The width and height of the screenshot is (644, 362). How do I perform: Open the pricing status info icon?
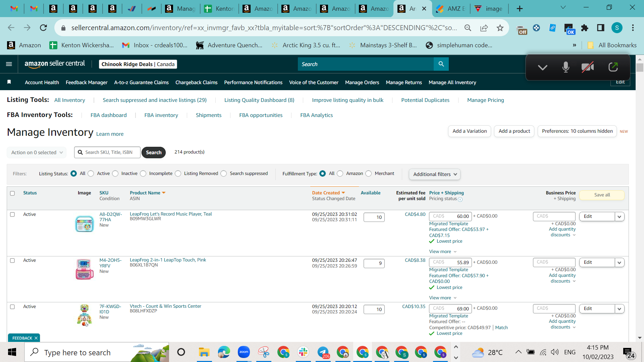click(460, 199)
